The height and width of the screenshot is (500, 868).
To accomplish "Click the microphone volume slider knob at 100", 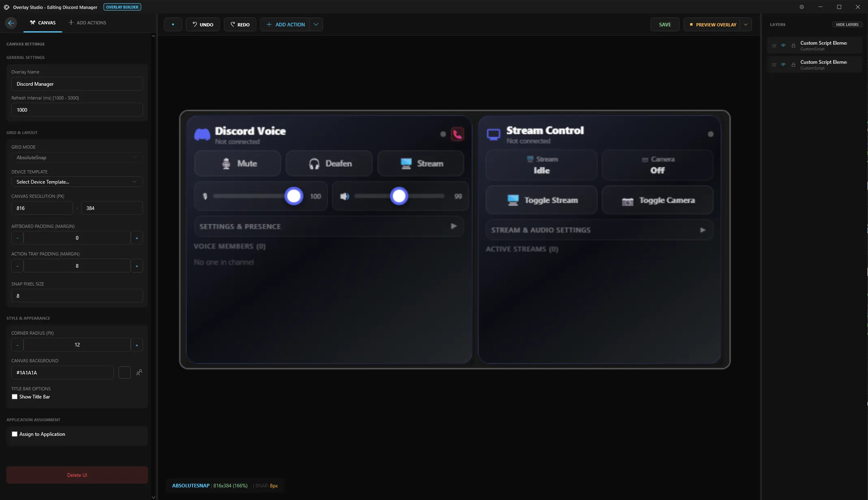I will tap(294, 196).
